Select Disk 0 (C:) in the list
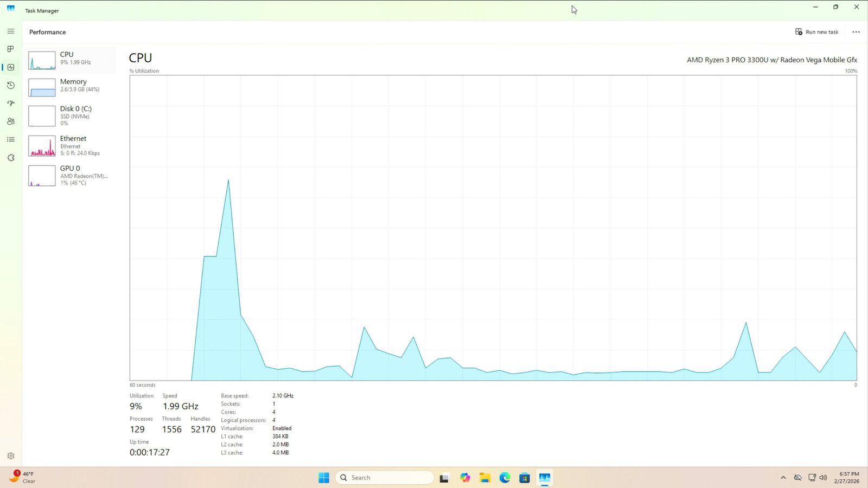 (71, 115)
